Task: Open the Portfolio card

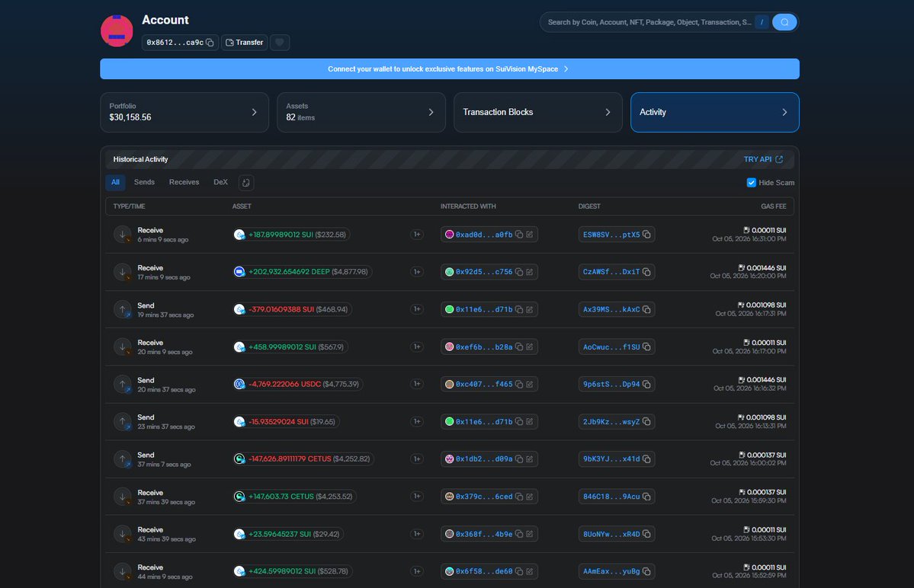Action: [184, 113]
